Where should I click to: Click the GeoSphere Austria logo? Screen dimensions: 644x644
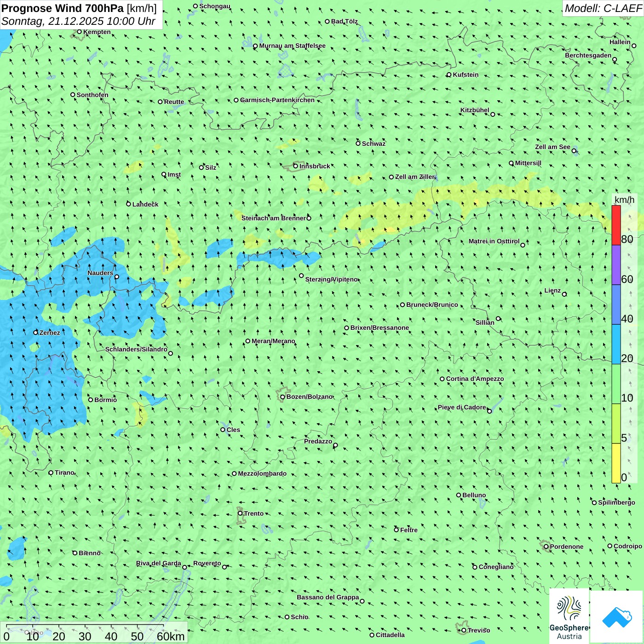tap(569, 616)
